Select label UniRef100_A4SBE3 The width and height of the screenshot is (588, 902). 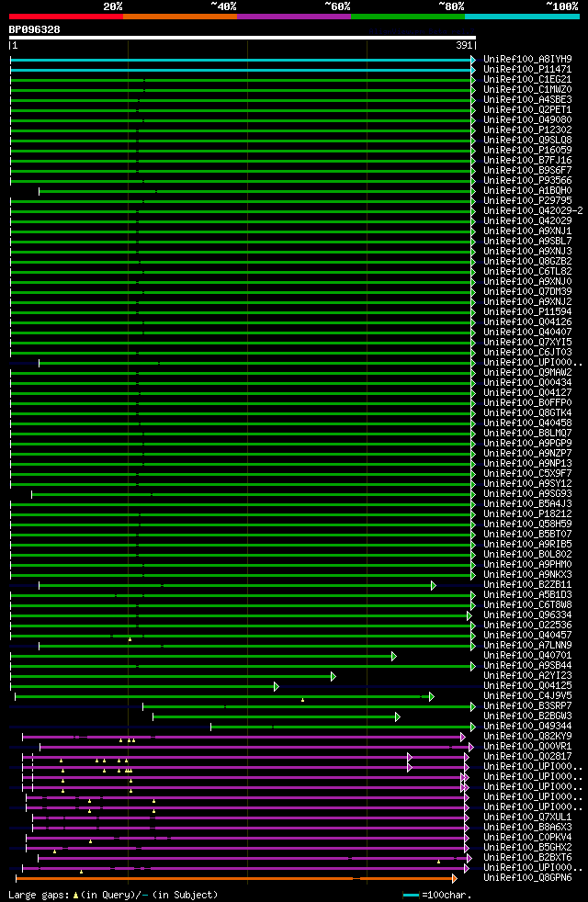coord(527,99)
